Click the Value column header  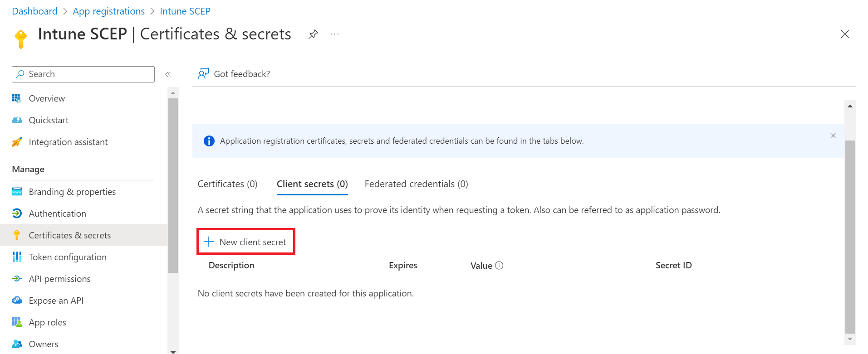click(481, 266)
